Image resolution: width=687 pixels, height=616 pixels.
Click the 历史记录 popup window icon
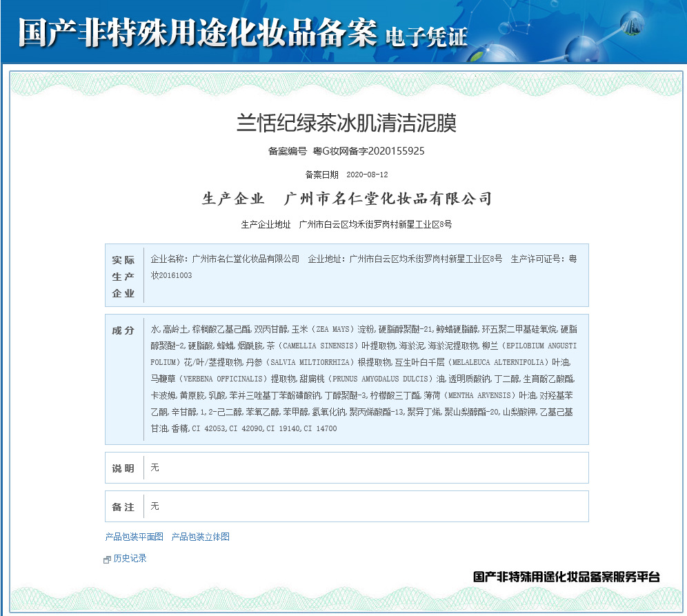pyautogui.click(x=107, y=559)
